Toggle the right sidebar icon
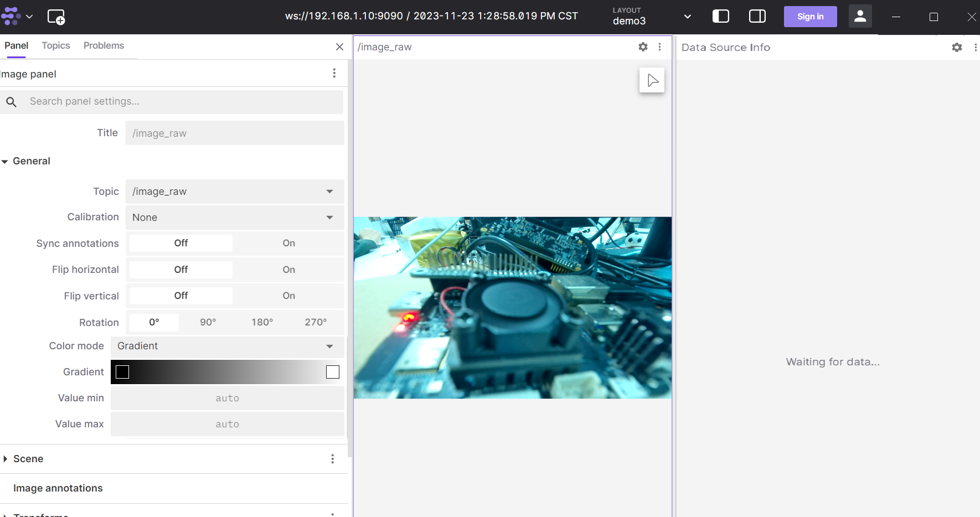This screenshot has height=517, width=980. click(x=757, y=16)
